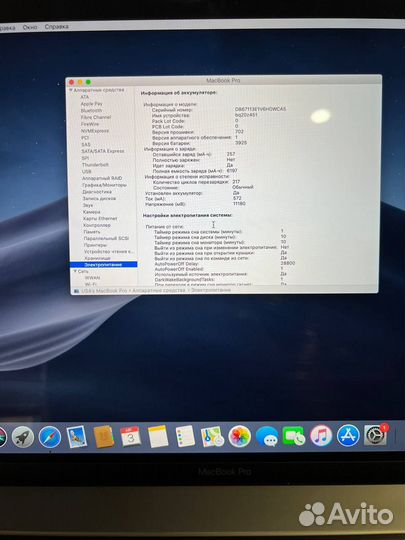Click the MacBook Pro window title bar
Screen dimensions: 405x540
(x=223, y=81)
